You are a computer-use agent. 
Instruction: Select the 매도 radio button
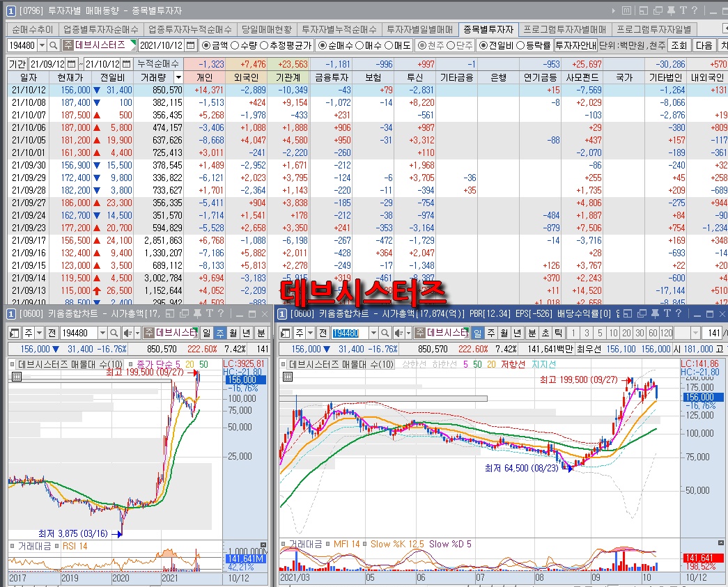[388, 45]
